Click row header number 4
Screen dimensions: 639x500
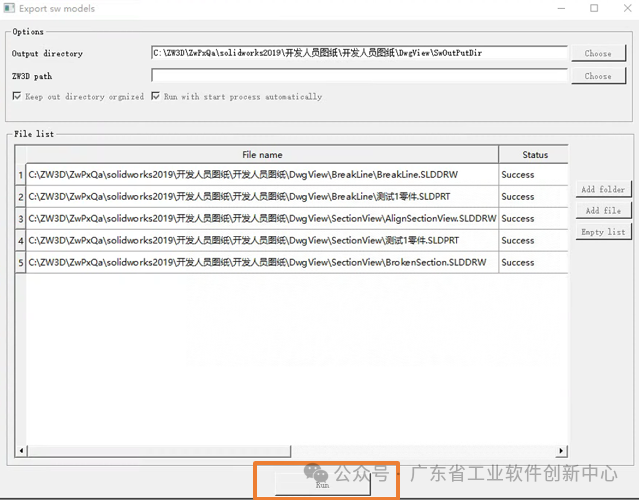click(20, 241)
